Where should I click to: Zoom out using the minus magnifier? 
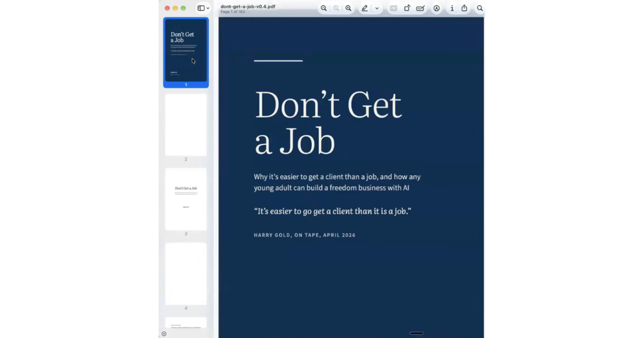pos(324,8)
